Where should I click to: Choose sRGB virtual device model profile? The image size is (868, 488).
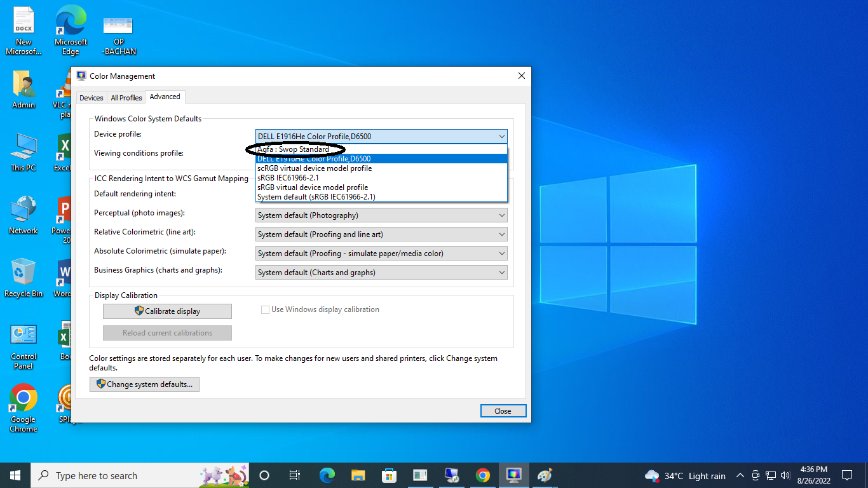381,187
